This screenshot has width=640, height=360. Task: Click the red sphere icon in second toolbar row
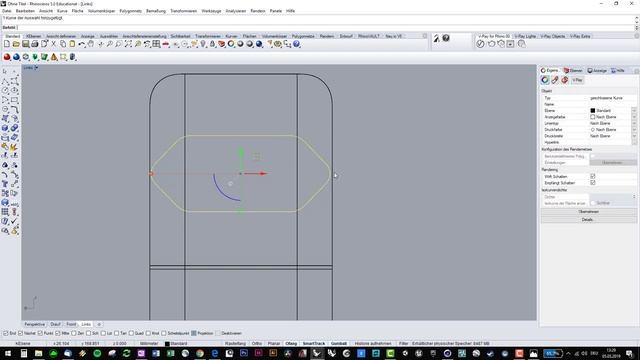pyautogui.click(x=7, y=57)
